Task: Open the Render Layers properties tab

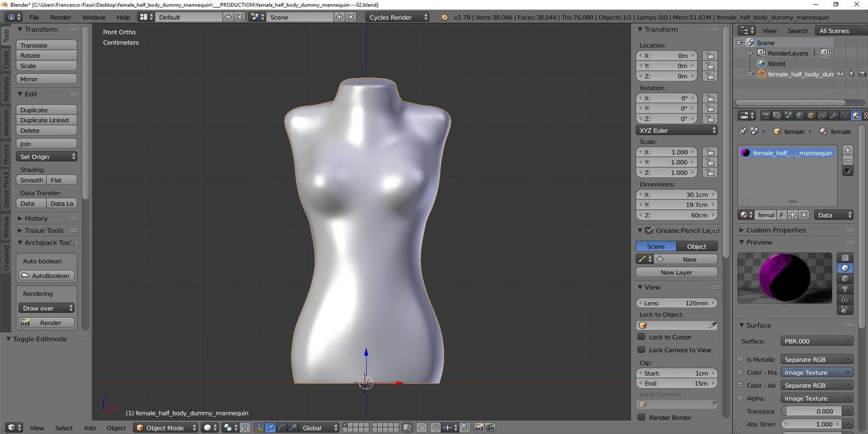Action: tap(777, 116)
